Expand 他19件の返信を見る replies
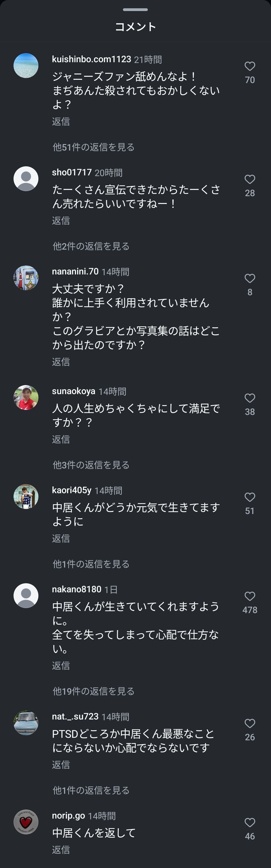The image size is (271, 868). pyautogui.click(x=93, y=691)
